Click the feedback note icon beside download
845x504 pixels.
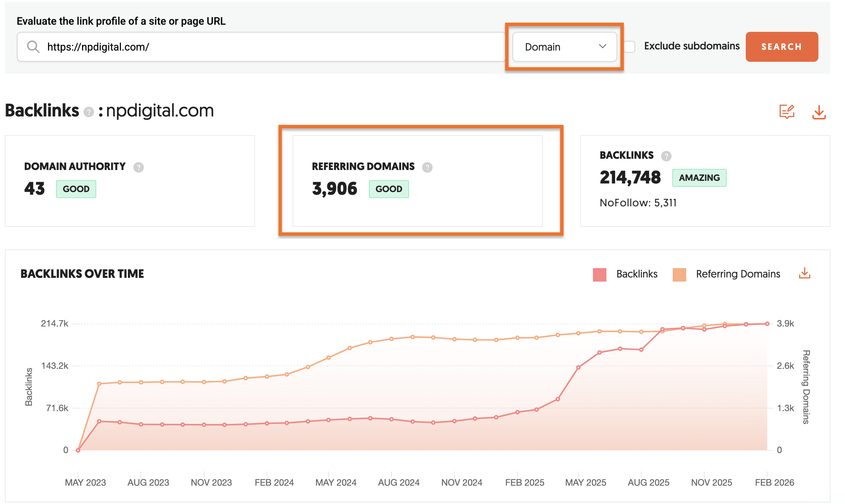click(787, 112)
